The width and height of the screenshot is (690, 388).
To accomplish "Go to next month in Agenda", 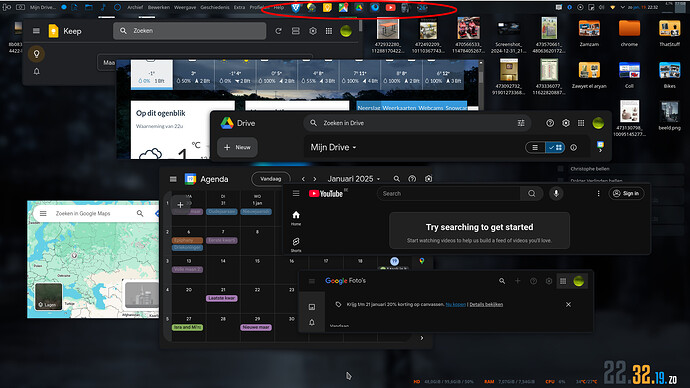I will (315, 179).
